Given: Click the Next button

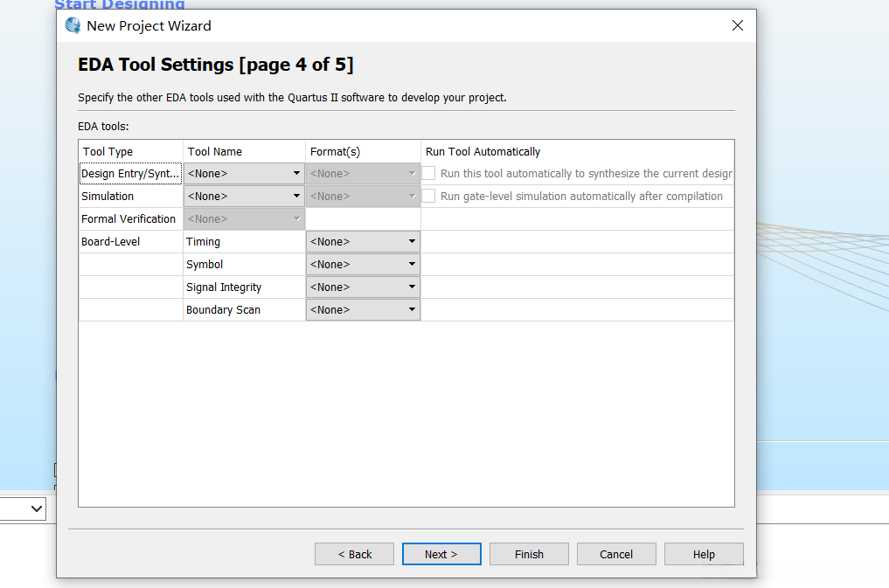Looking at the screenshot, I should pos(441,554).
